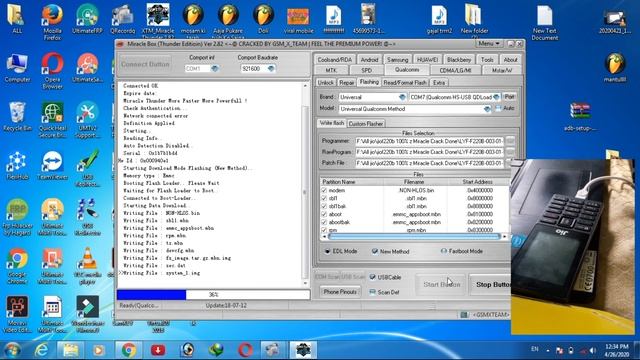Click the volume icon in system tray
The width and height of the screenshot is (640, 360).
click(x=593, y=350)
